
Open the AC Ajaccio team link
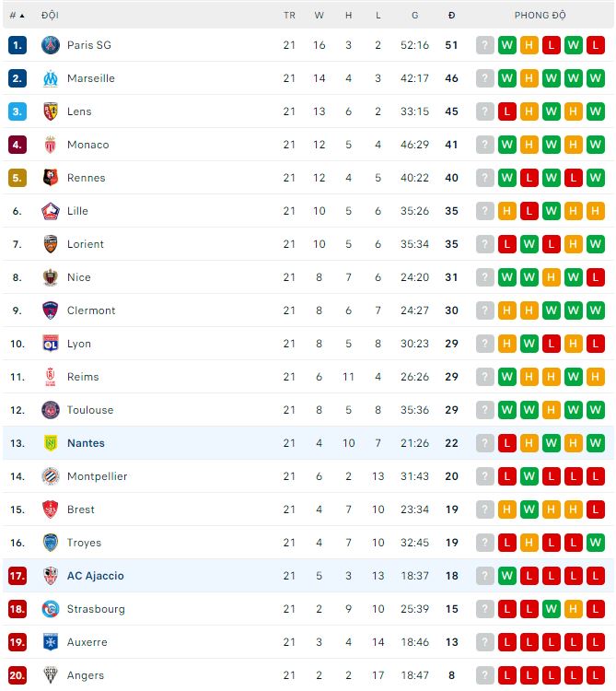95,576
